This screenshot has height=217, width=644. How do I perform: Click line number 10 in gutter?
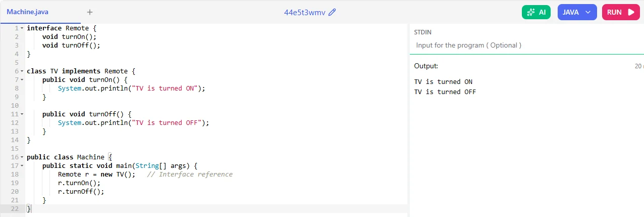coord(14,105)
